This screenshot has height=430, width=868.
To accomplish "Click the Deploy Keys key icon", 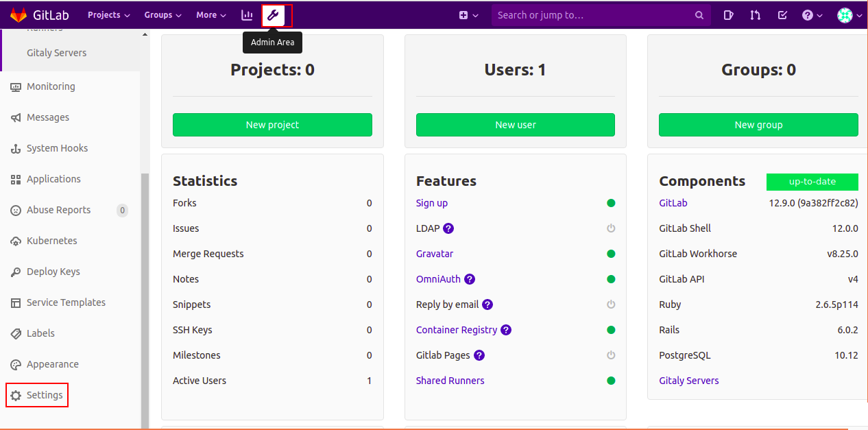I will click(x=16, y=272).
